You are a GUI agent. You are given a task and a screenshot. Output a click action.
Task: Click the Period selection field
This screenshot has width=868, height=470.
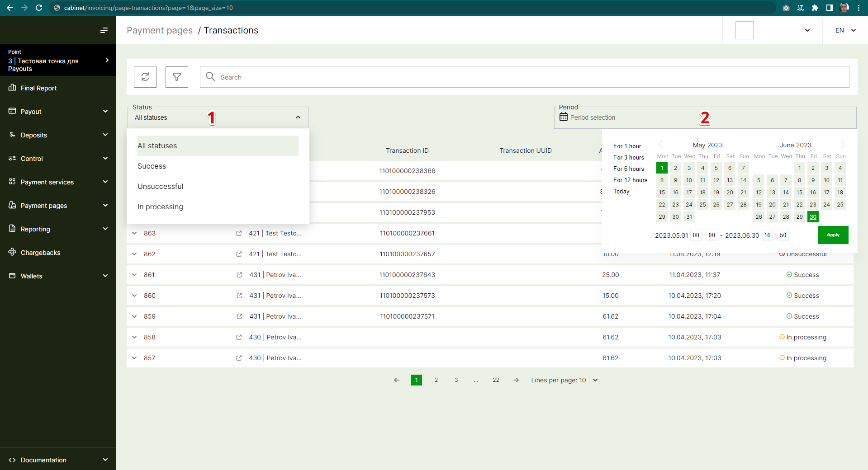click(x=705, y=117)
